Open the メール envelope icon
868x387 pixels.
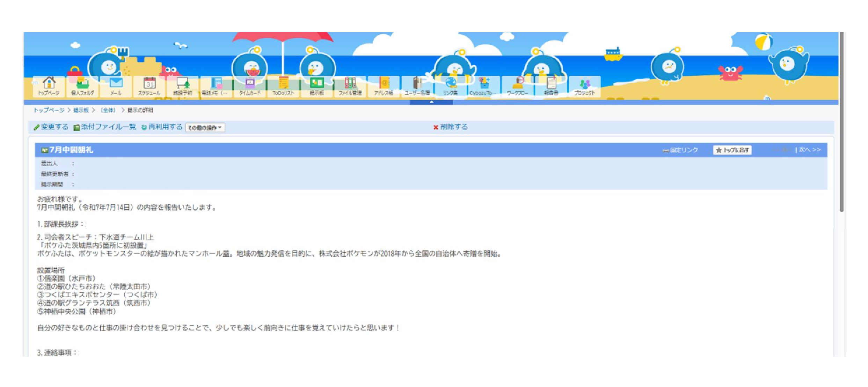[116, 86]
